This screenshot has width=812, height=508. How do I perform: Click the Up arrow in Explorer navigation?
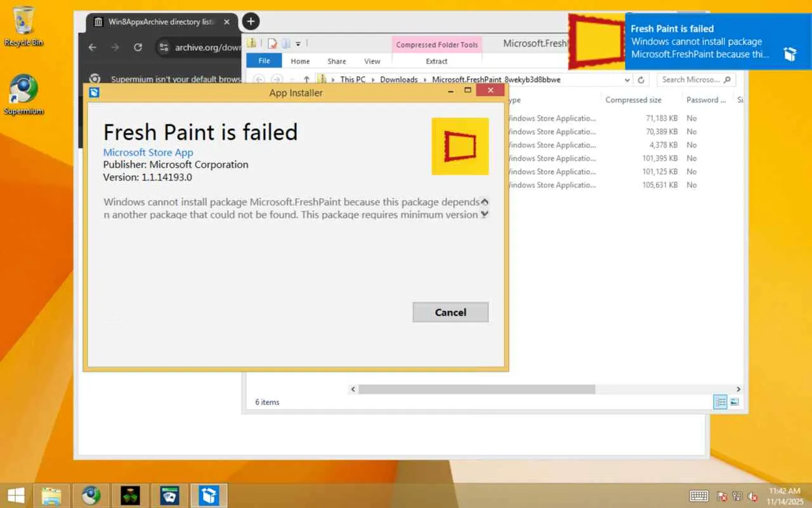(x=306, y=79)
